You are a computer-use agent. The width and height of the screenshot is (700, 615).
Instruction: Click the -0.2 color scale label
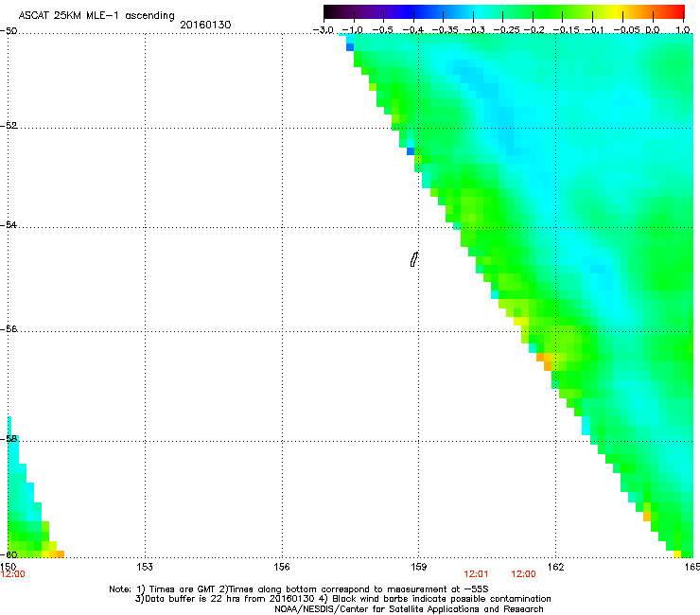534,30
